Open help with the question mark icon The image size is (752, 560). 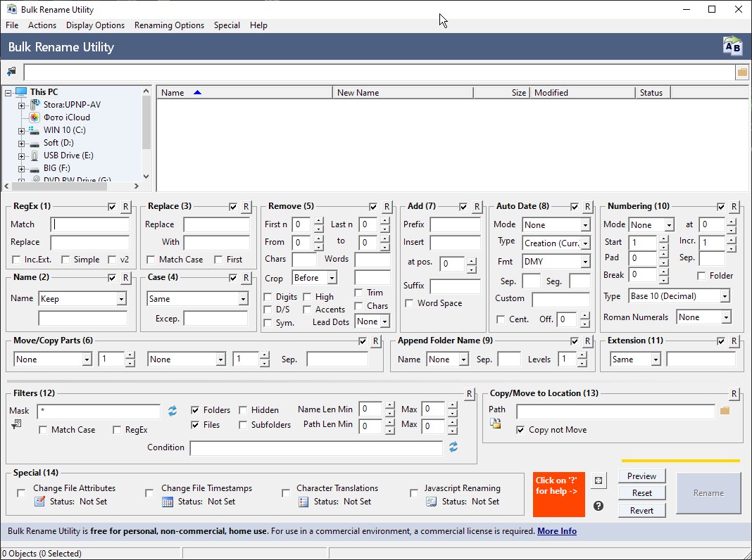pyautogui.click(x=598, y=506)
